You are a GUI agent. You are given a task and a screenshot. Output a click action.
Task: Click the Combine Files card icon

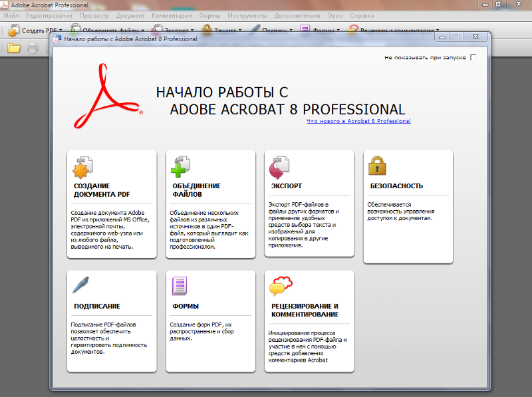(x=182, y=168)
